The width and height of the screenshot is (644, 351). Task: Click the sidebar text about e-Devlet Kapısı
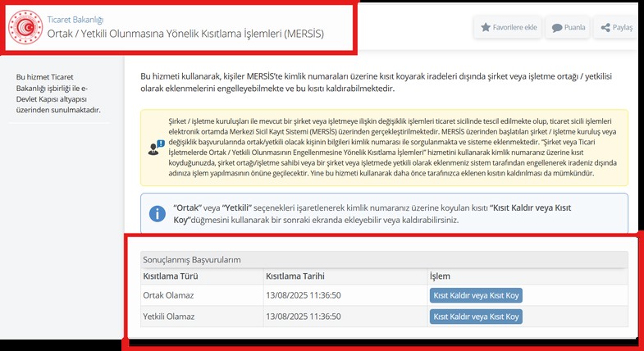pyautogui.click(x=58, y=93)
